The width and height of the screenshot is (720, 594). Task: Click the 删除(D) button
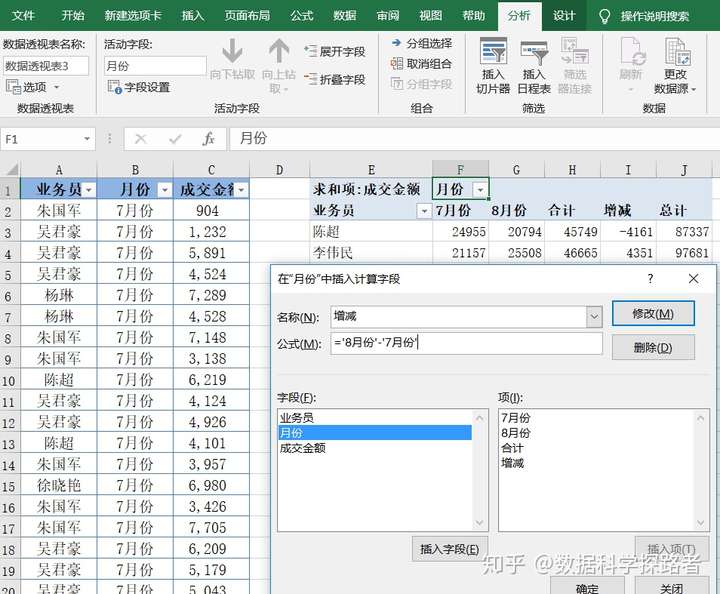(x=653, y=347)
